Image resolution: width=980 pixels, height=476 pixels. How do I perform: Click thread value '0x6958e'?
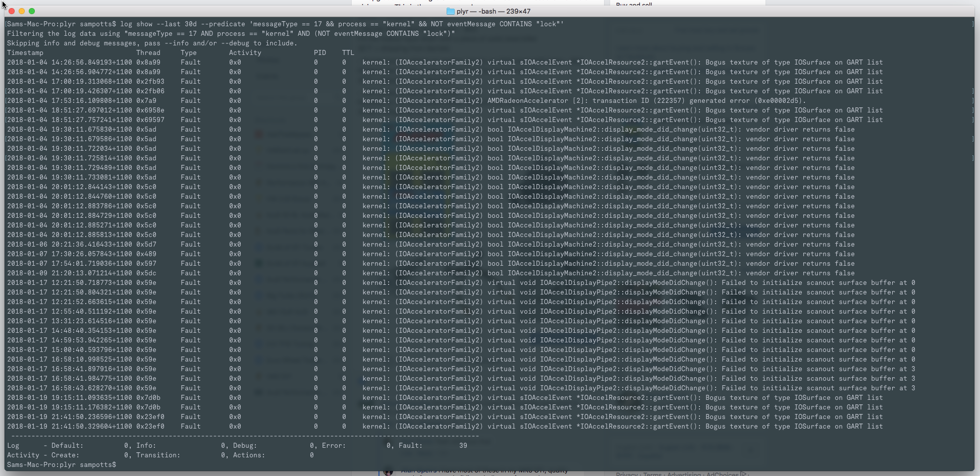[150, 110]
